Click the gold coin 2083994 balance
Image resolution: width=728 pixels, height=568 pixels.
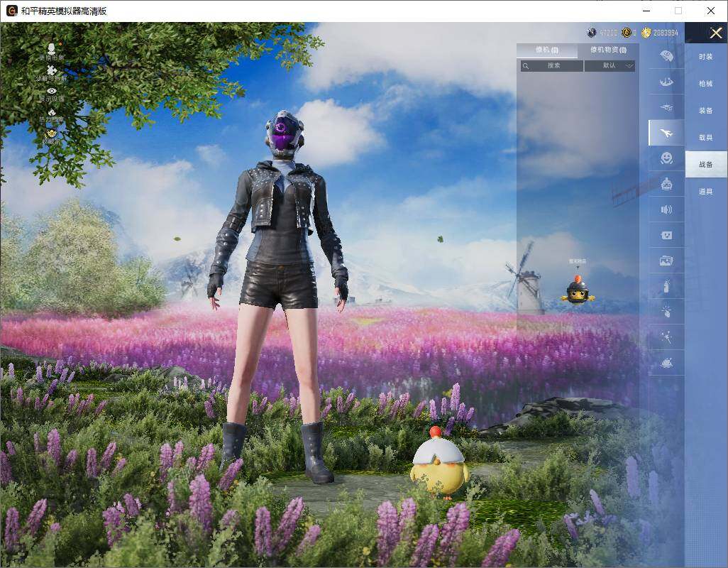click(660, 33)
